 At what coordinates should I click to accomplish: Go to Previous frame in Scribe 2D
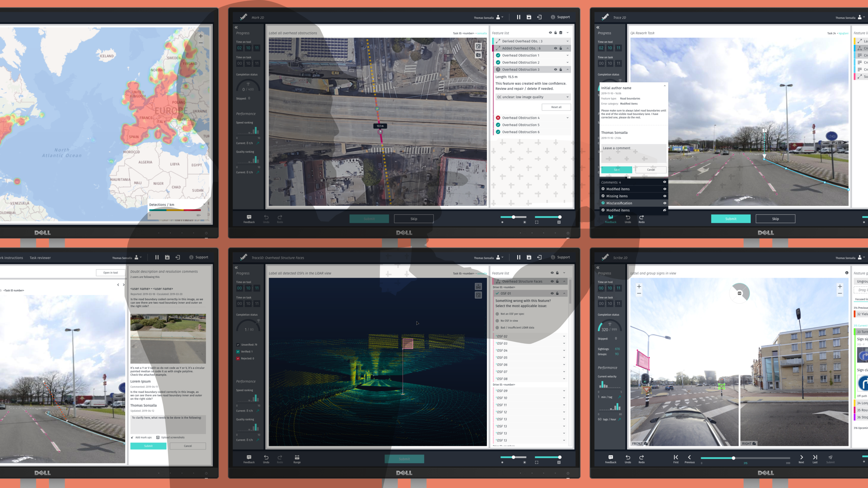[690, 459]
